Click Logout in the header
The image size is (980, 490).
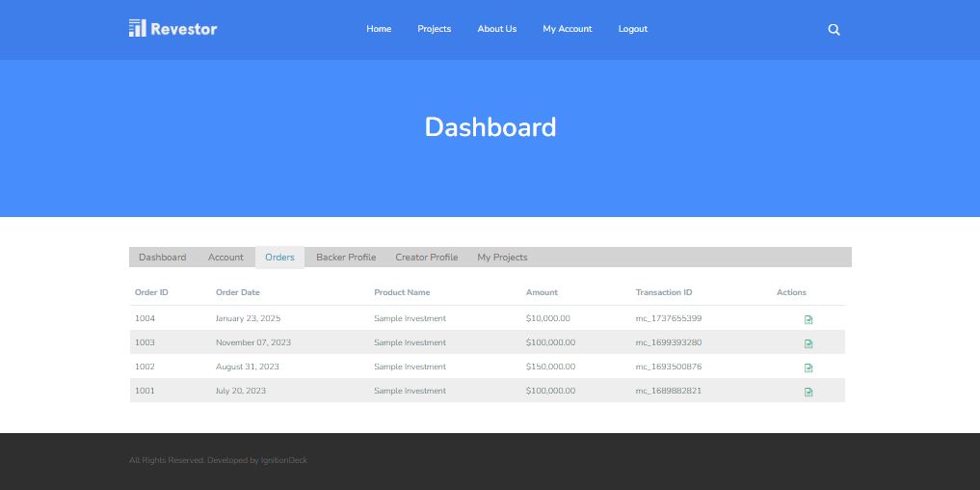coord(633,29)
